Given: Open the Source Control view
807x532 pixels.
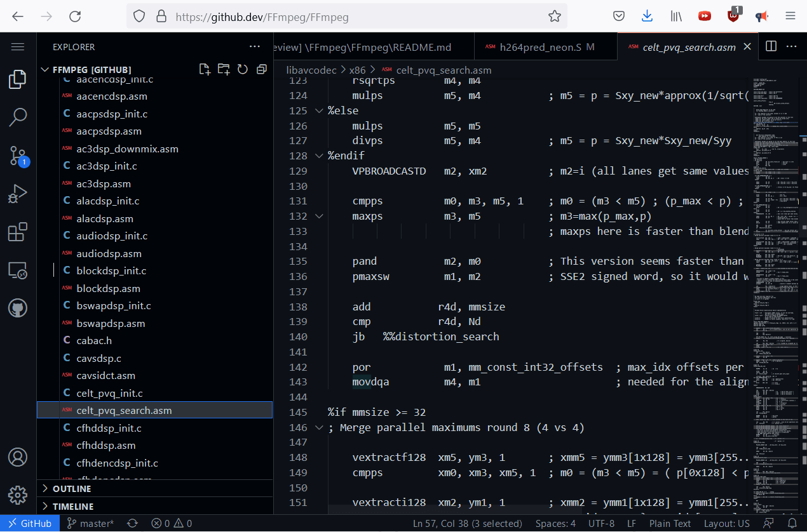Looking at the screenshot, I should coord(18,156).
